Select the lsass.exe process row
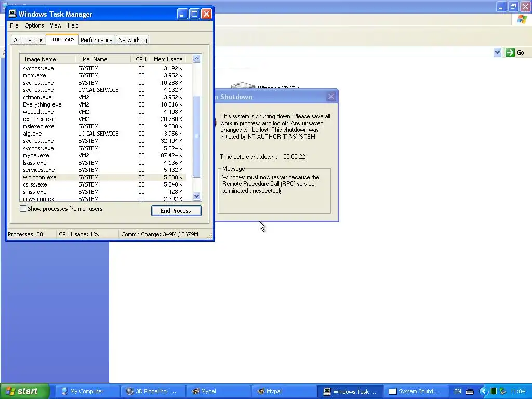532x399 pixels. click(103, 163)
